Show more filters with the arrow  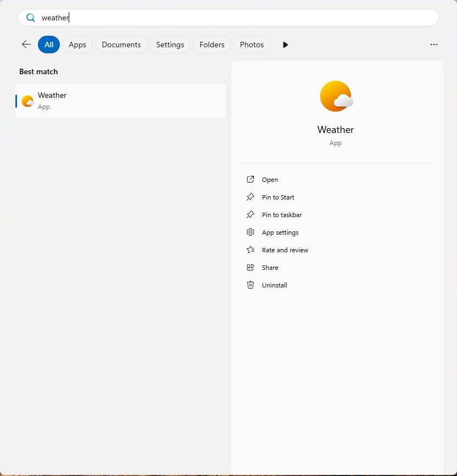285,45
